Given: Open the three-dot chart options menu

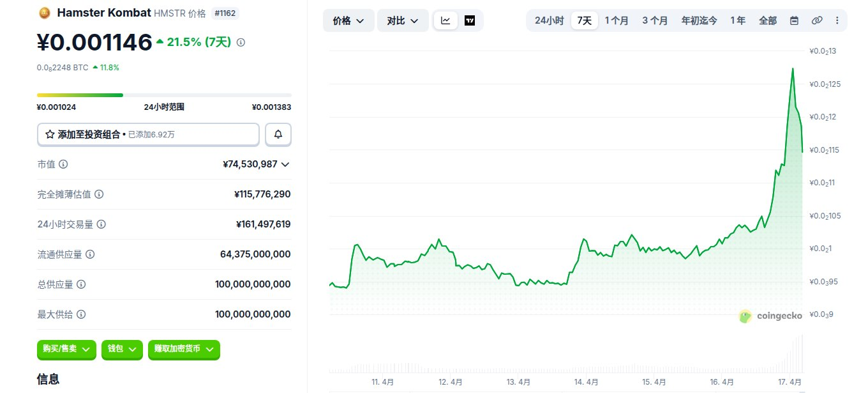Looking at the screenshot, I should pyautogui.click(x=837, y=20).
